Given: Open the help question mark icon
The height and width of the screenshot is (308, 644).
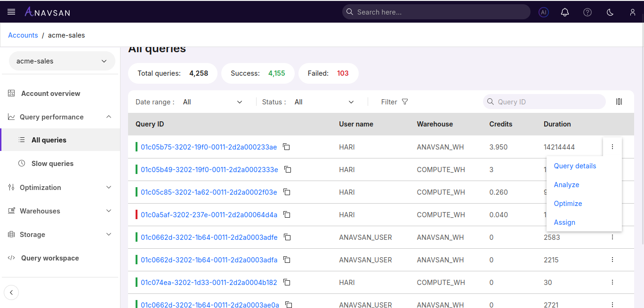Looking at the screenshot, I should coord(587,12).
